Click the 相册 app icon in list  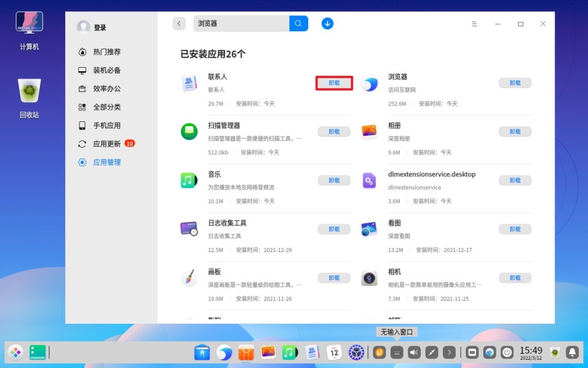pyautogui.click(x=369, y=131)
